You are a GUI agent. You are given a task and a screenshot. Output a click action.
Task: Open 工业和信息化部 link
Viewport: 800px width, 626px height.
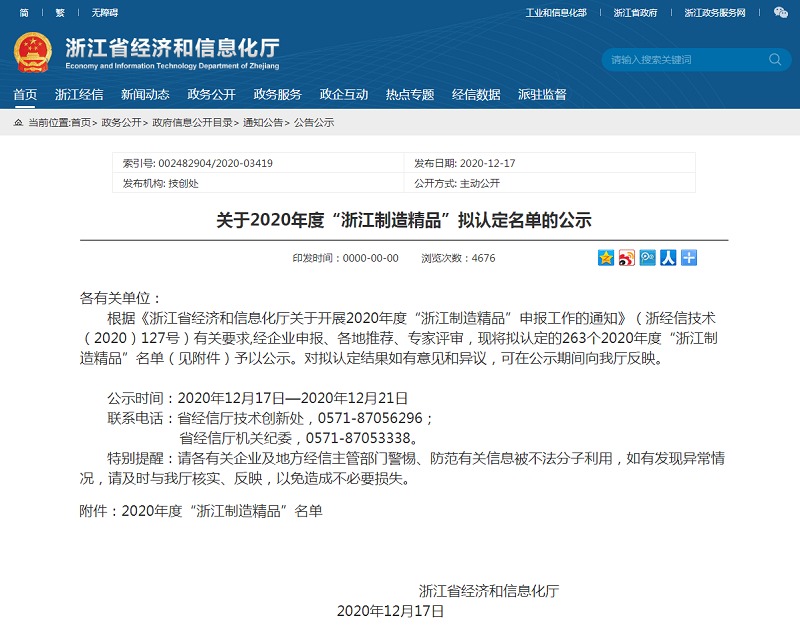[x=556, y=13]
